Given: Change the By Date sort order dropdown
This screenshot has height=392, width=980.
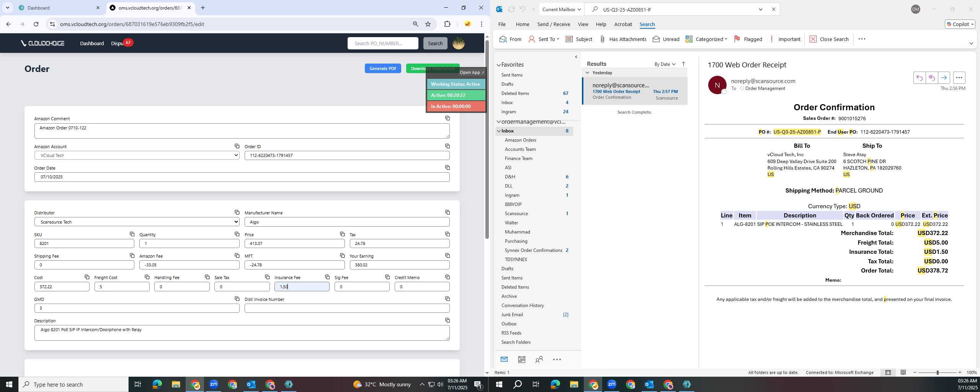Looking at the screenshot, I should pos(665,64).
